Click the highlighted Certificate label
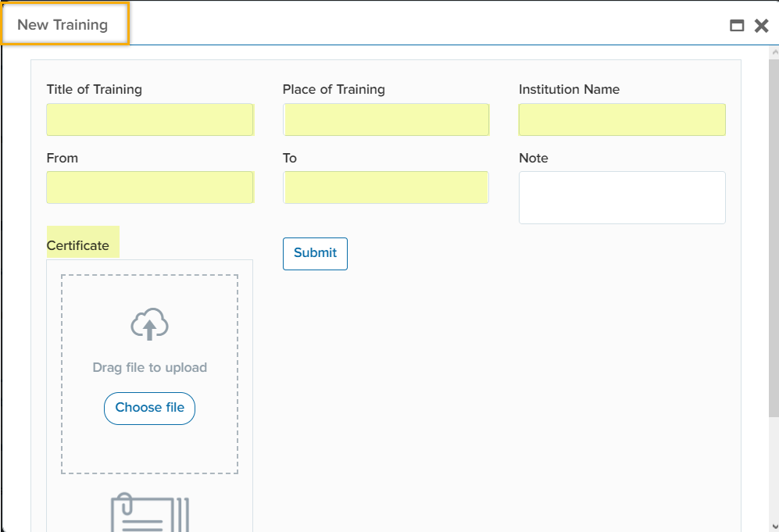Screen dimensions: 779x532 pyautogui.click(x=78, y=245)
